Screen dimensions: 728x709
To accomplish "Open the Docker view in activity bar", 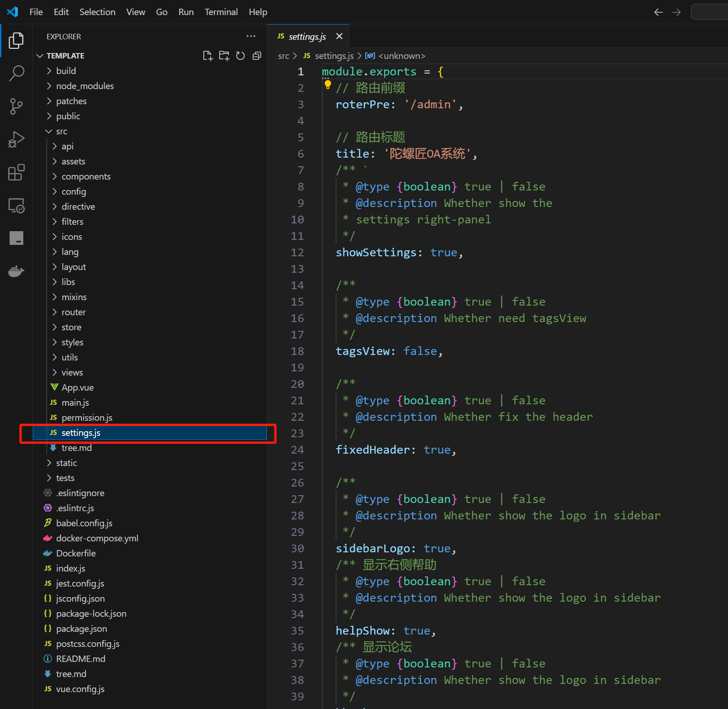I will [16, 271].
